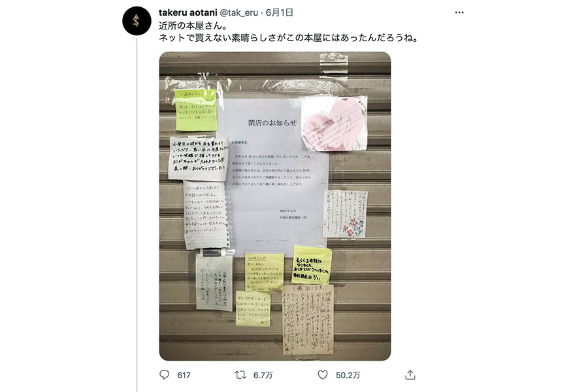The height and width of the screenshot is (392, 588).
Task: Click the 617 reply count
Action: pos(184,375)
